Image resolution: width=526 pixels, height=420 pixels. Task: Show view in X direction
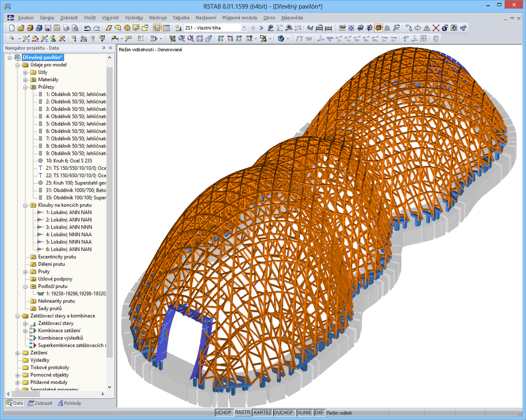click(x=221, y=38)
